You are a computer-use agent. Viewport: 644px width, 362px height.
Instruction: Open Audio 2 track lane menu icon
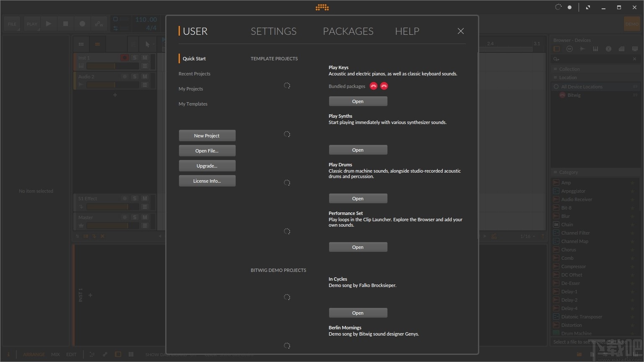(x=145, y=85)
